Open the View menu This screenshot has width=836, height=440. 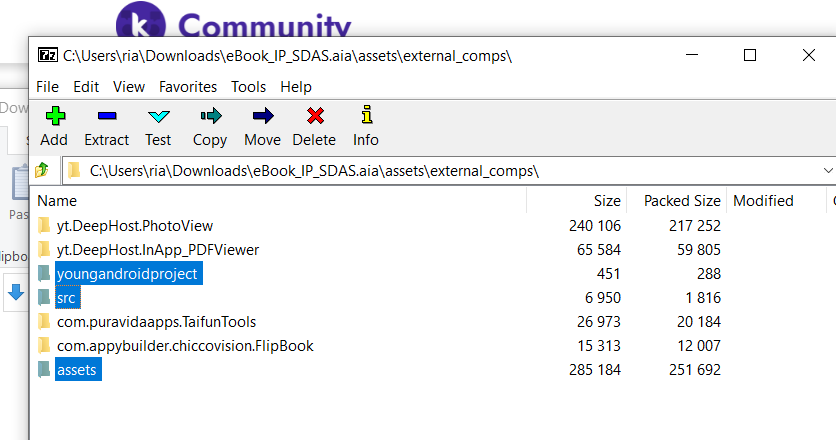tap(128, 86)
